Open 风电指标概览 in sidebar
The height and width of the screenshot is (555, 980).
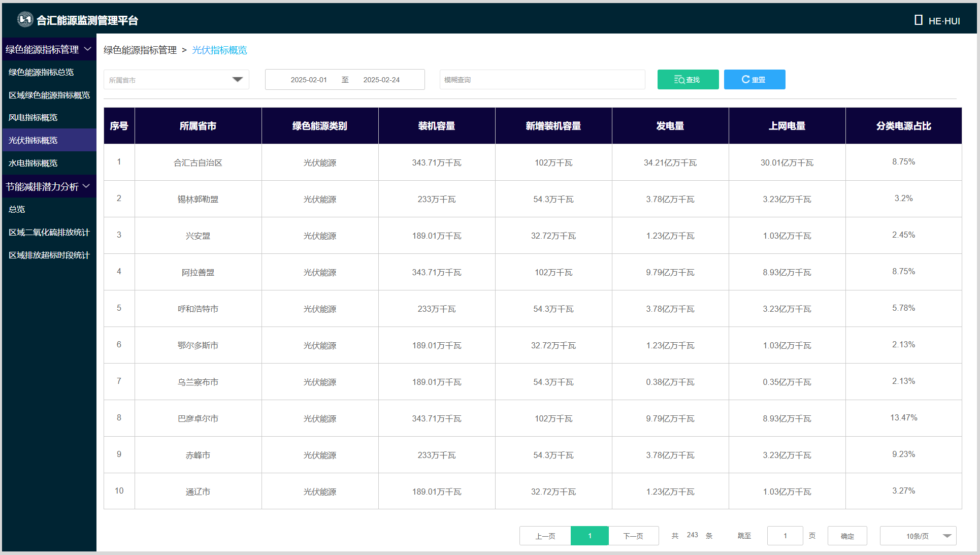pos(33,118)
